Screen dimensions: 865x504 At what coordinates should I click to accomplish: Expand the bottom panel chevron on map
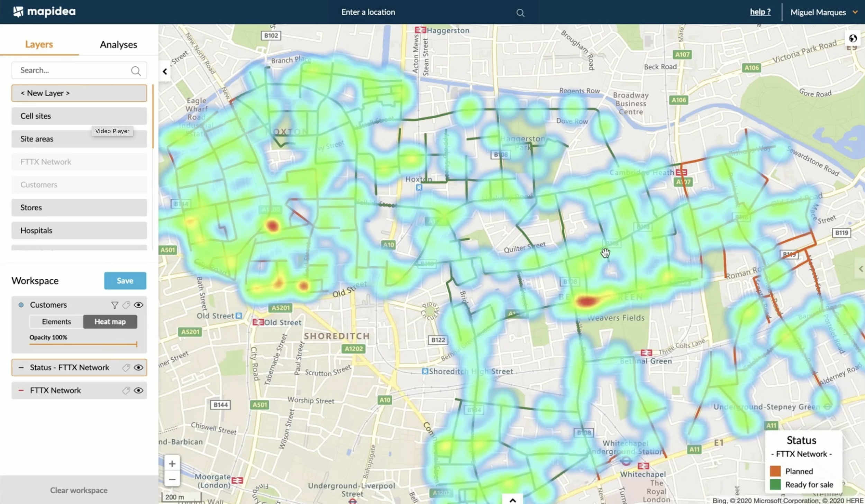[513, 500]
